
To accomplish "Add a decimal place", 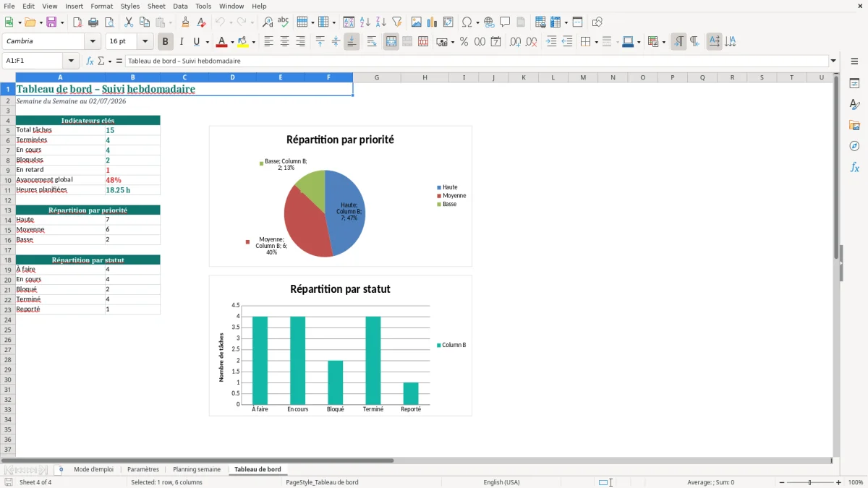I will click(x=516, y=42).
